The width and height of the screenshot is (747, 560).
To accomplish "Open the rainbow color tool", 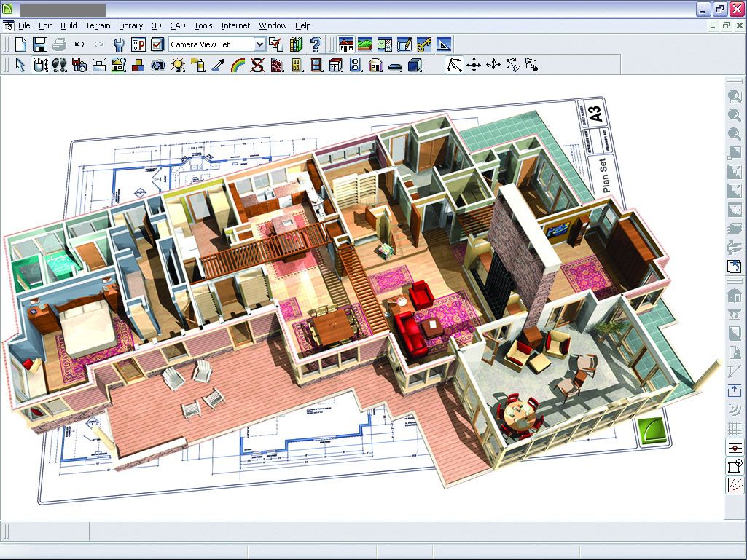I will pos(238,65).
